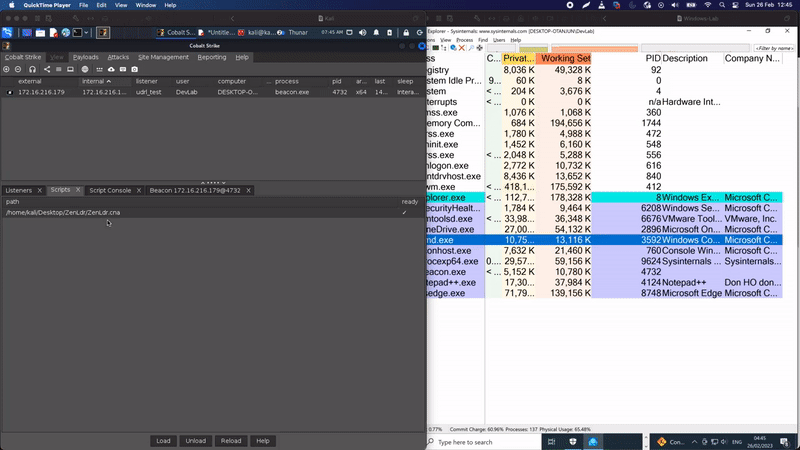
Task: Click the macOS Wi-Fi status icon
Action: pos(708,5)
